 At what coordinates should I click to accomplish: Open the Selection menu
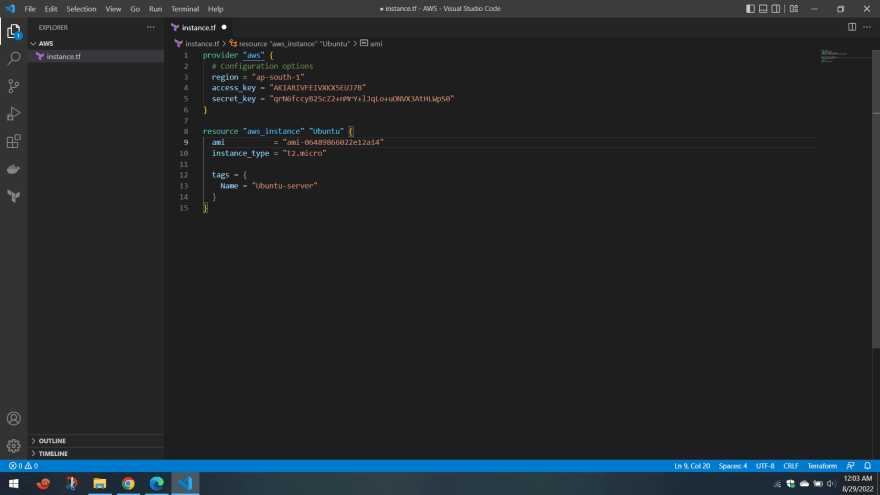pos(81,8)
